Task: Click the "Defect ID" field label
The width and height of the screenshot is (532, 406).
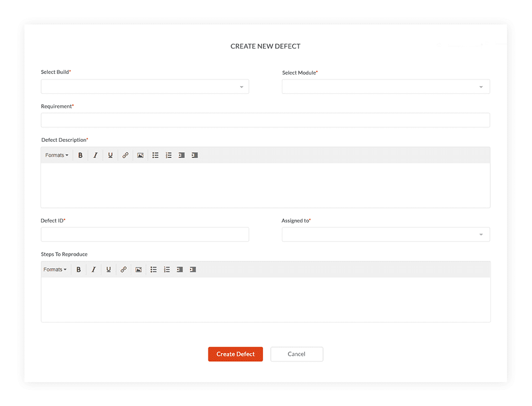Action: (x=52, y=221)
